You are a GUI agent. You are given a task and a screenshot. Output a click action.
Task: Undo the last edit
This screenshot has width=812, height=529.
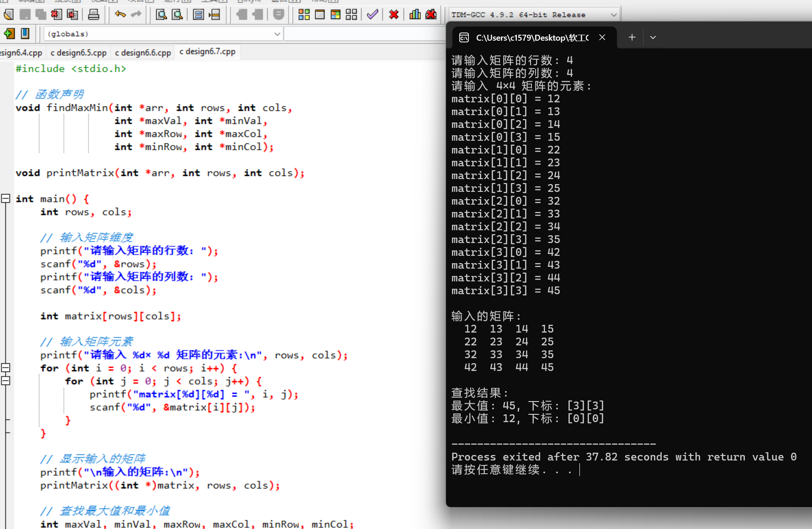coord(120,15)
